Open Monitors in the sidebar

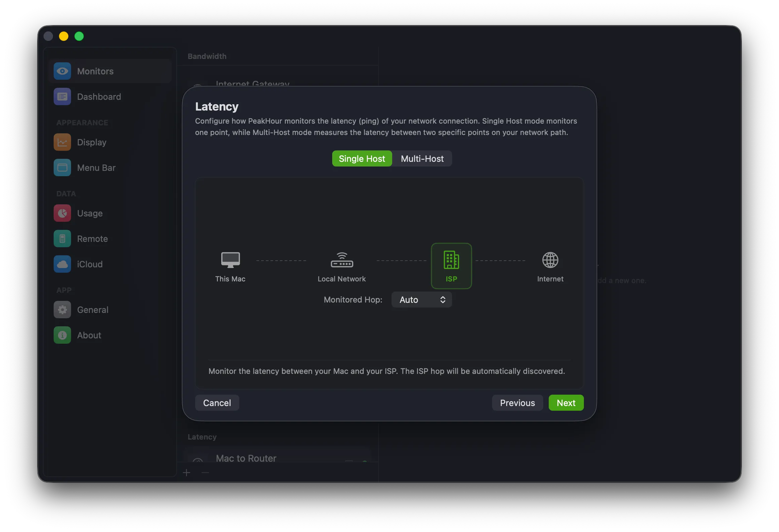coord(110,71)
